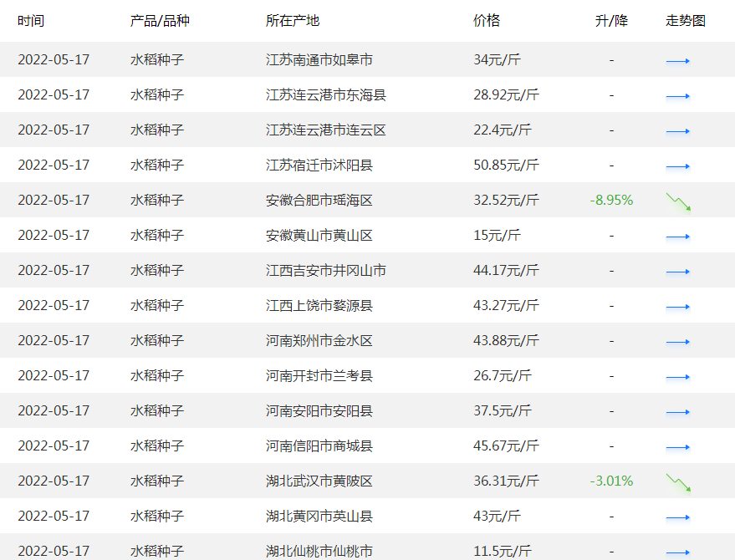Click the trend icon for 江西吉安市井冈山市
The image size is (735, 560).
click(x=677, y=270)
